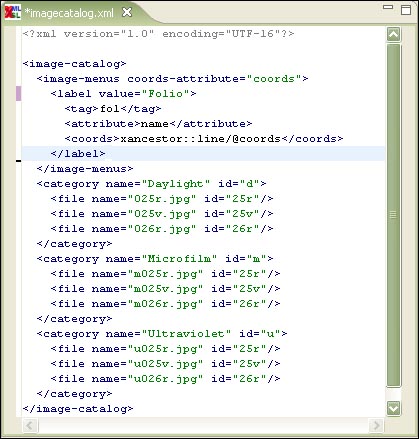Click the XML file icon on the tab
Viewport: 419px width, 439px height.
[12, 12]
